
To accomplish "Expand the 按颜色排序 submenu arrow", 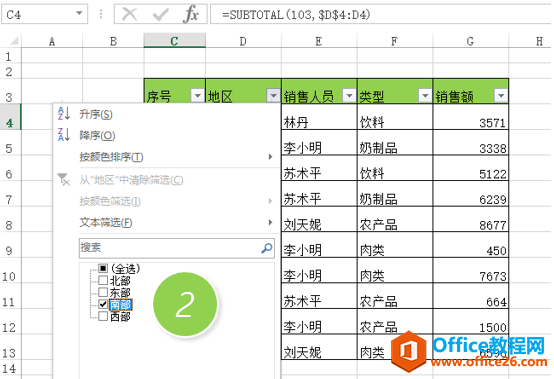I will pos(270,156).
